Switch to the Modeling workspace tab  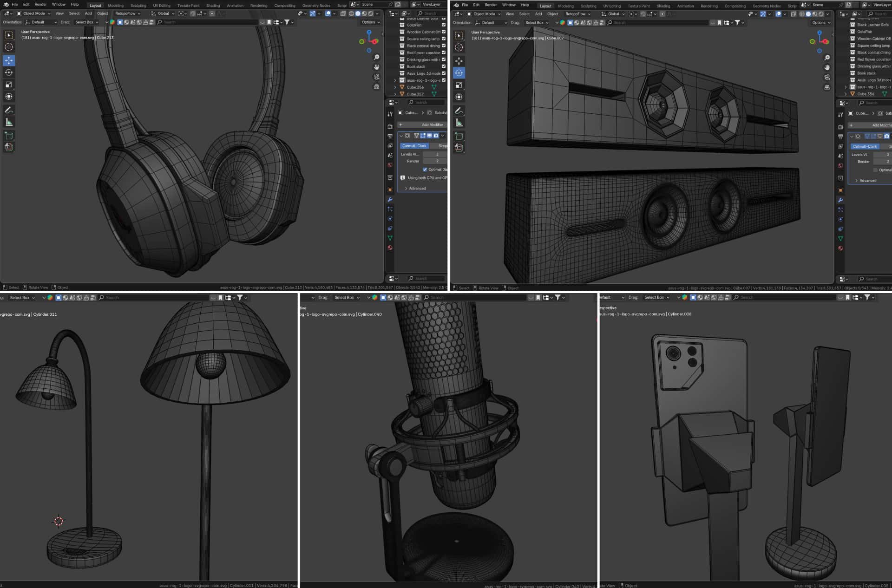116,6
